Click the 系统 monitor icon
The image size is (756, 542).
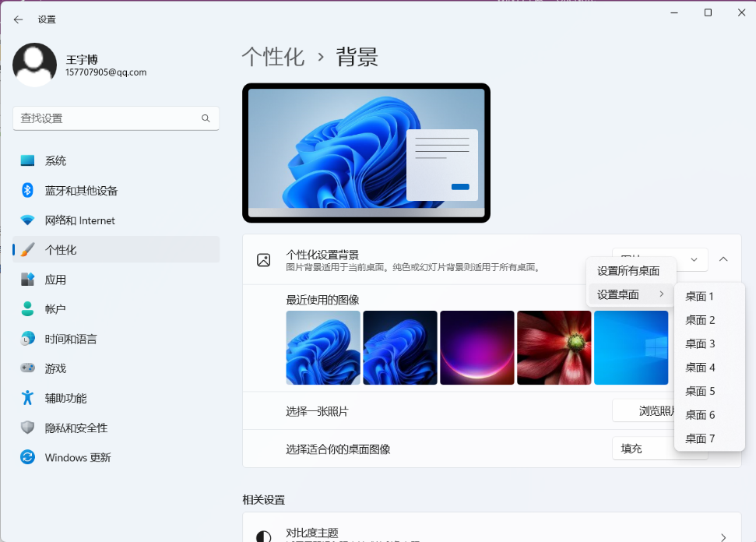tap(27, 160)
